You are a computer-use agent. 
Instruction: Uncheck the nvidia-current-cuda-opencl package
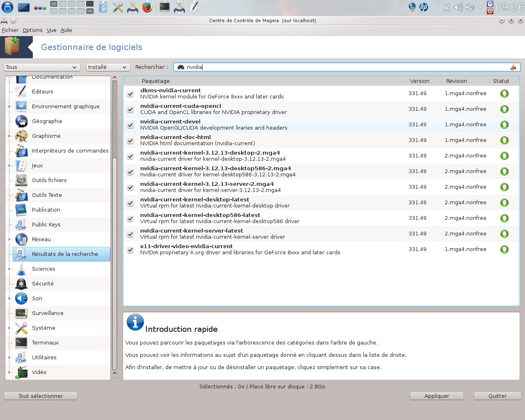[x=130, y=110]
